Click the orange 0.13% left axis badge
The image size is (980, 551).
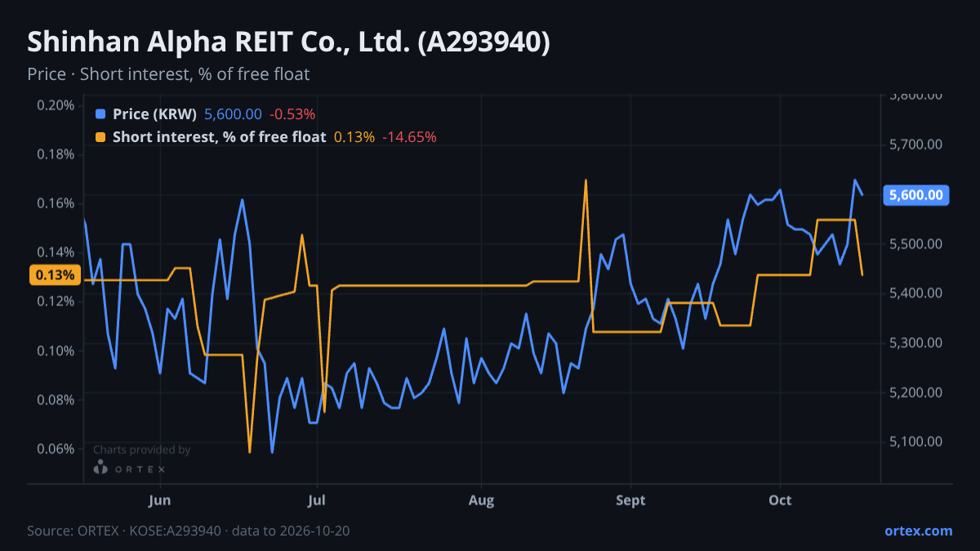click(x=56, y=275)
